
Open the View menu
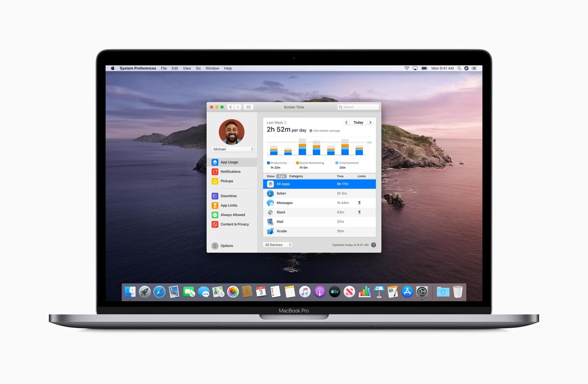(187, 68)
